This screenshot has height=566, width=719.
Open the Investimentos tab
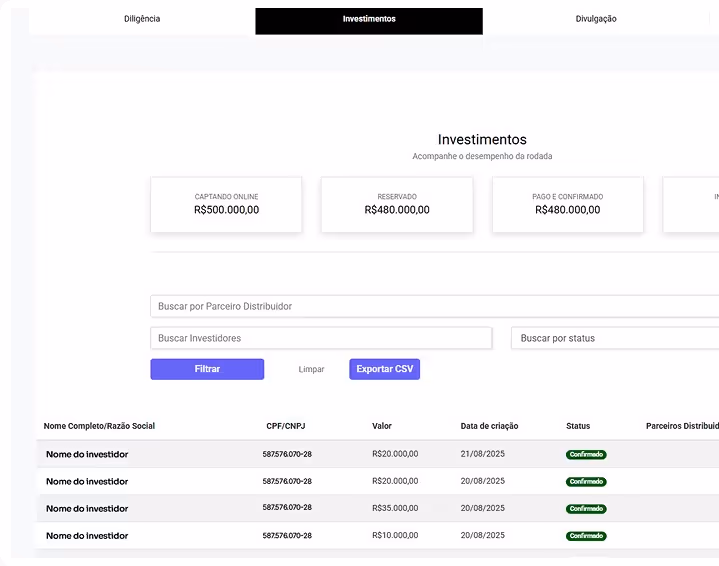[x=369, y=21]
